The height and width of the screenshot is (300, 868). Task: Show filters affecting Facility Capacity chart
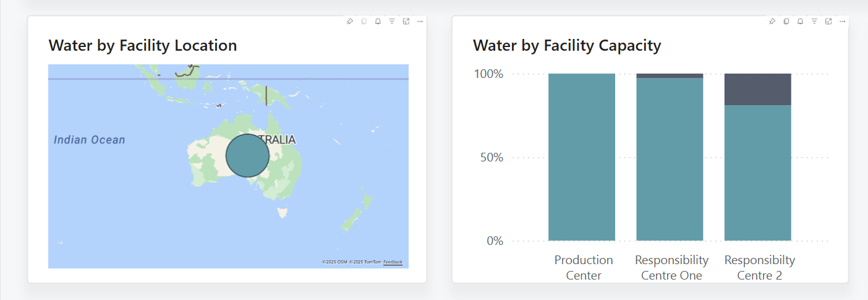coord(814,22)
